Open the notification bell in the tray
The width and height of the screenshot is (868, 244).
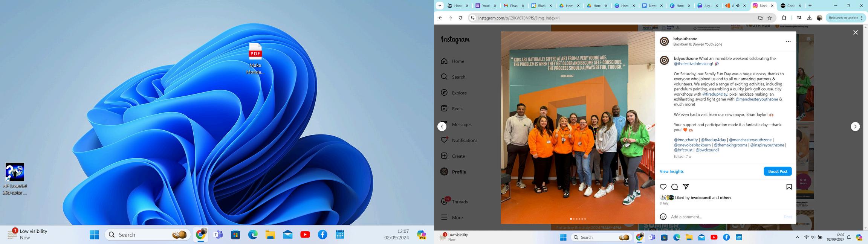click(849, 237)
